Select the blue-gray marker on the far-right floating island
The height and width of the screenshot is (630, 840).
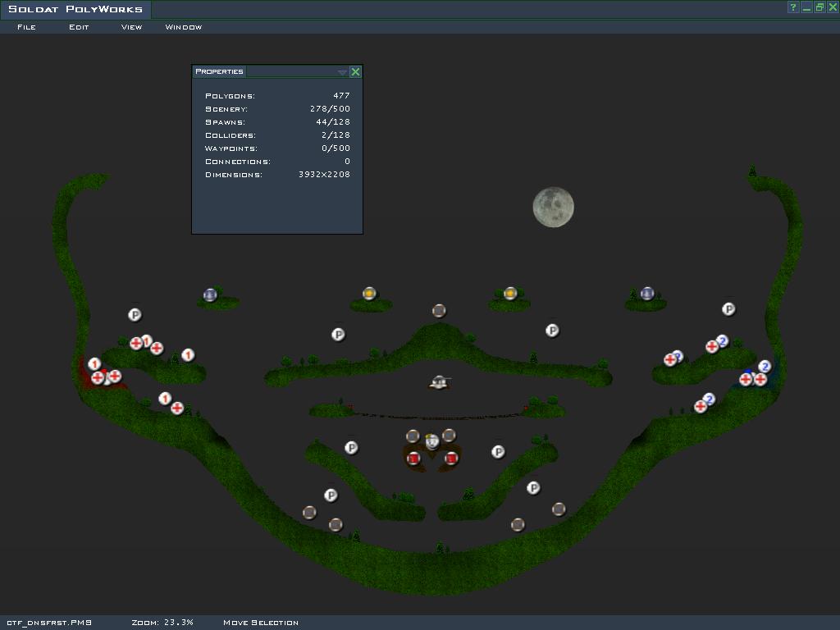647,294
